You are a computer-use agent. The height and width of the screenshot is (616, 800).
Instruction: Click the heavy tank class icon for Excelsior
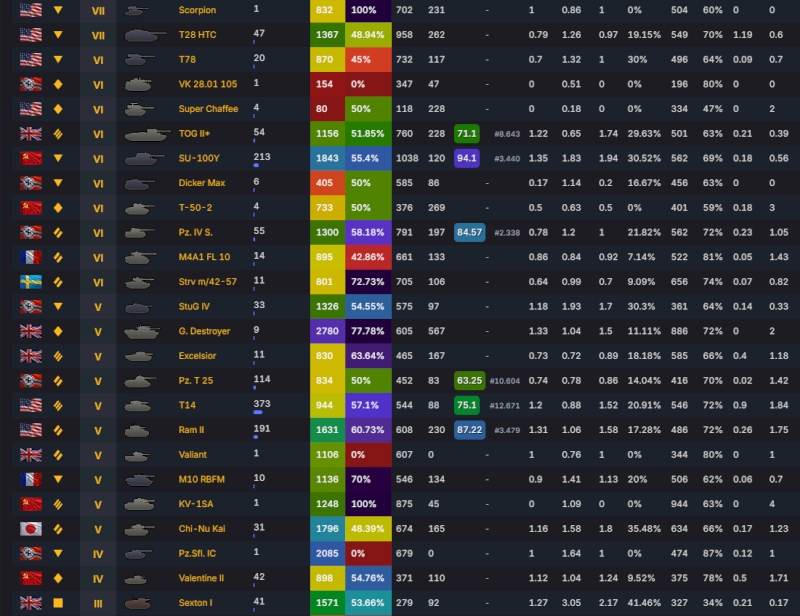tap(58, 356)
